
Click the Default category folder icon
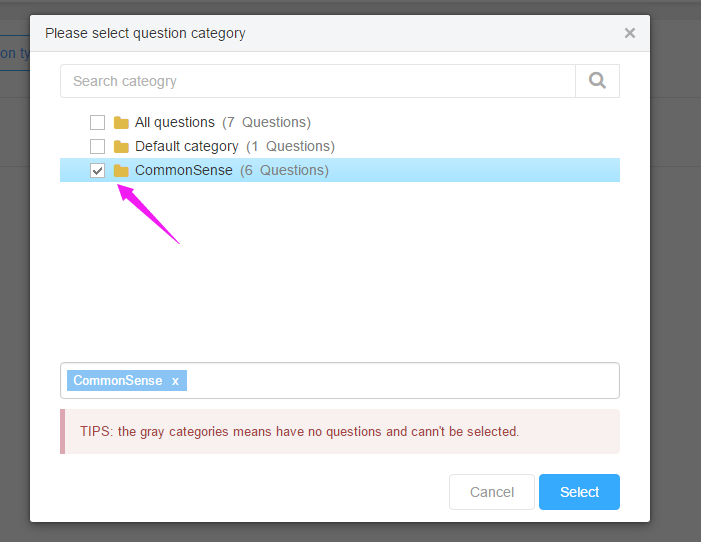pos(121,147)
